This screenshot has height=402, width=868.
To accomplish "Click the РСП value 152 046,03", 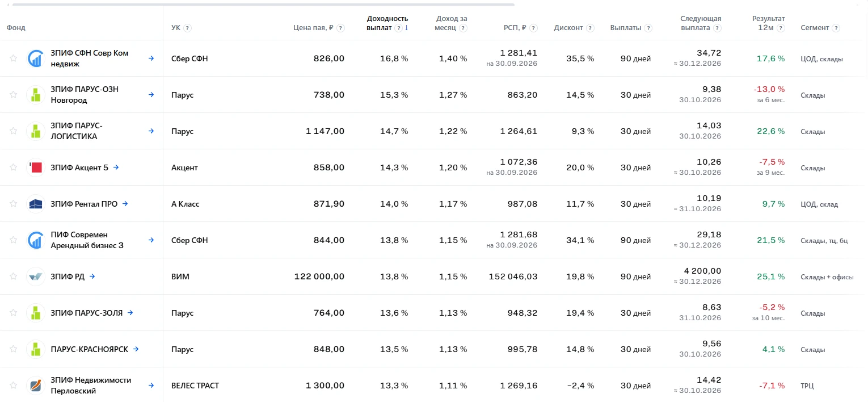I will [513, 277].
